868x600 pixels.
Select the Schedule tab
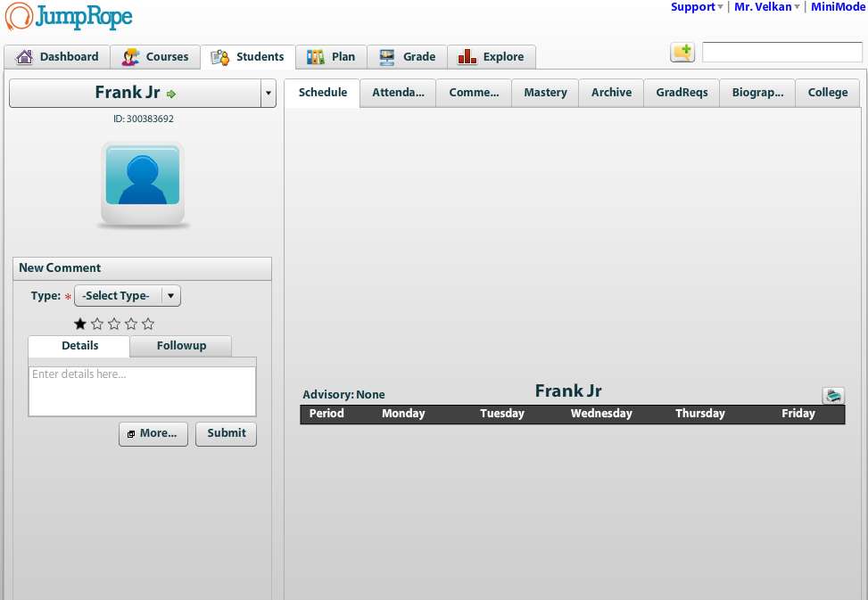[322, 93]
